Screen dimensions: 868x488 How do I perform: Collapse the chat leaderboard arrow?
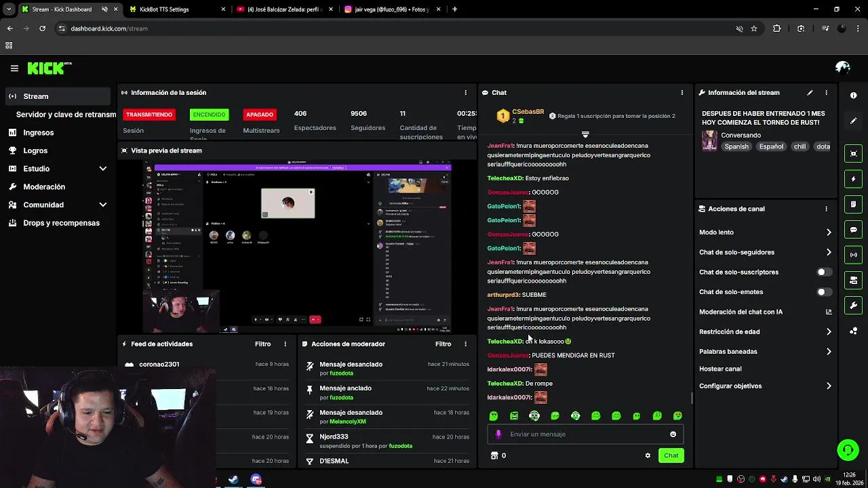click(585, 134)
